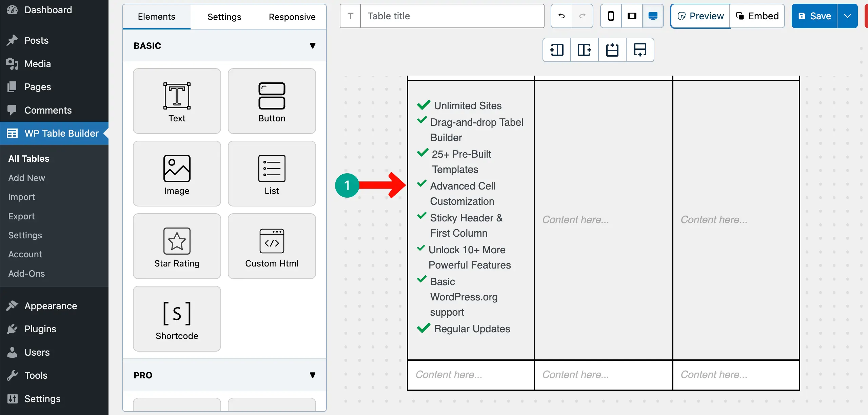Click the Preview button
This screenshot has width=868, height=415.
pyautogui.click(x=700, y=16)
